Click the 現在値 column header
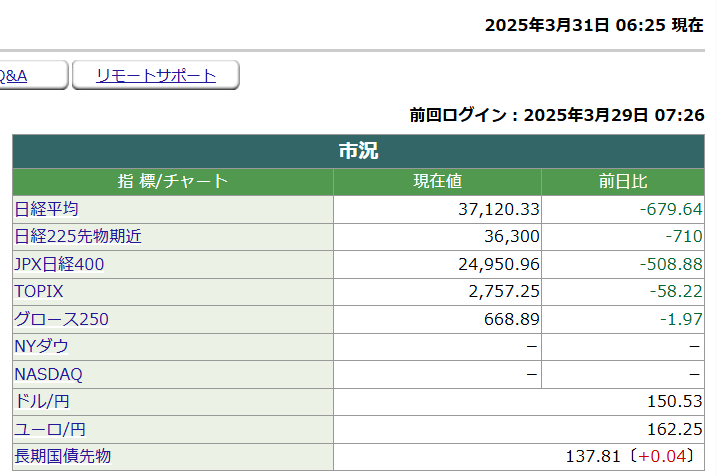Viewport: 717px width, 476px height. click(x=437, y=182)
